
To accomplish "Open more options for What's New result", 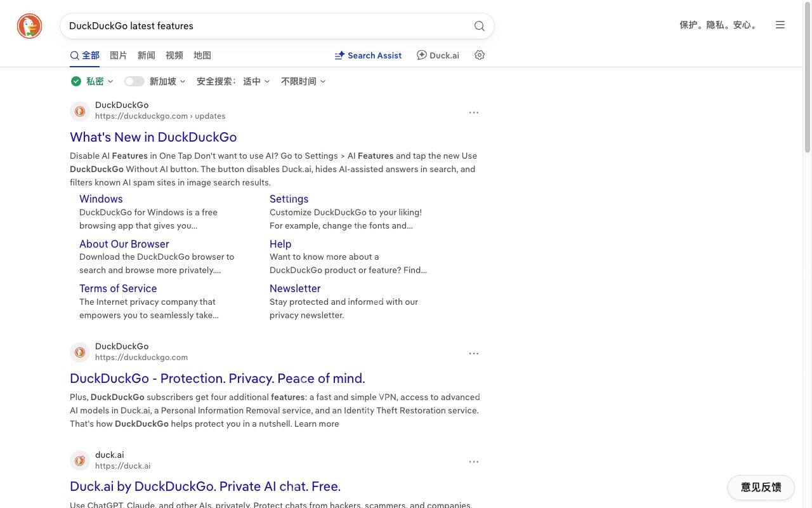I will (x=474, y=112).
